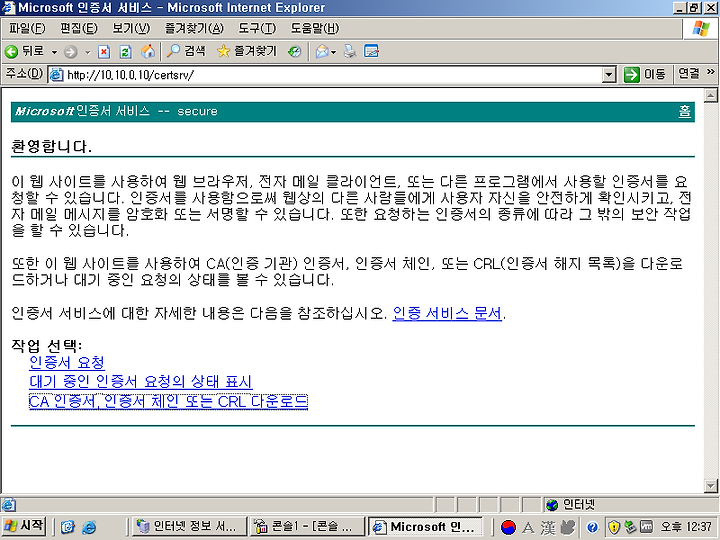Click the IE icon in title bar

8,8
